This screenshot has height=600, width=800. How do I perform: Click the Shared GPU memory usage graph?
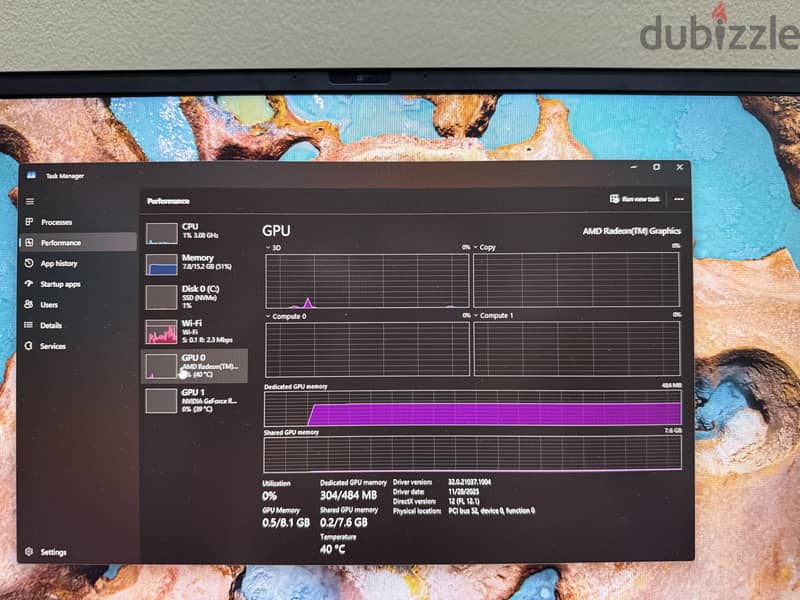pyautogui.click(x=472, y=454)
